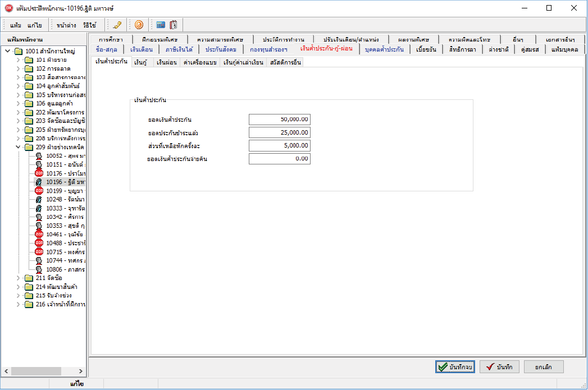Expand the 104 ลูกค้าสัมพันธ์ department node

click(18, 86)
